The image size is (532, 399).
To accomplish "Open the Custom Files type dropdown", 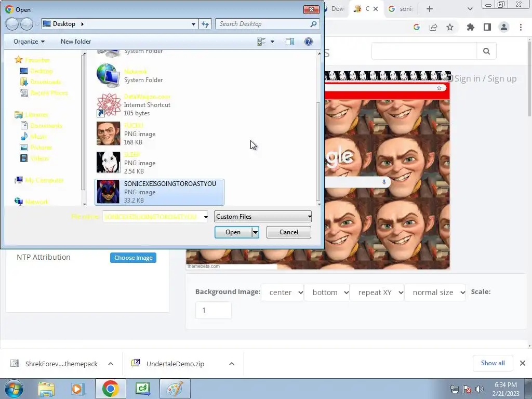I will tap(262, 217).
